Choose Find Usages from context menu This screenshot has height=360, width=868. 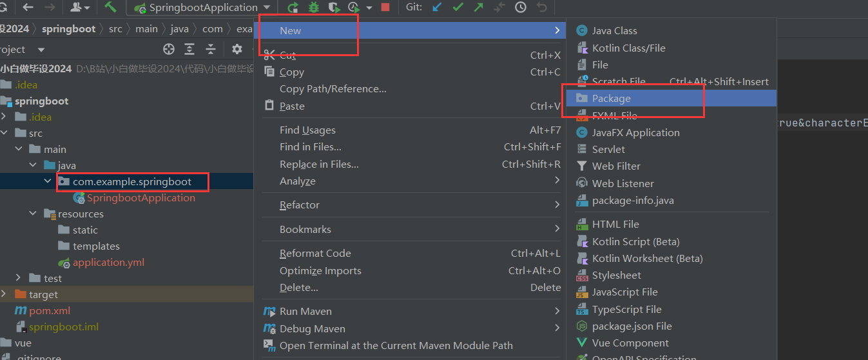[412, 130]
